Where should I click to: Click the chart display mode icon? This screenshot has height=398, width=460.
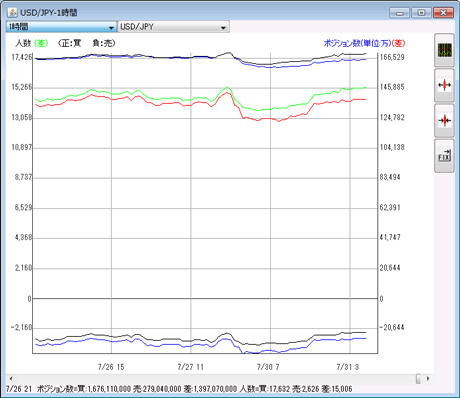point(444,50)
